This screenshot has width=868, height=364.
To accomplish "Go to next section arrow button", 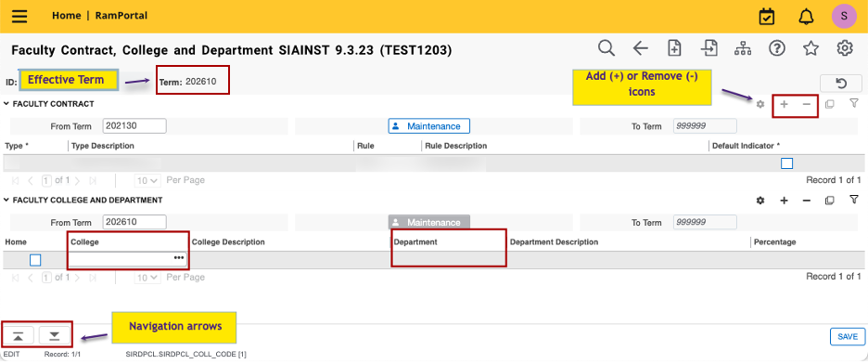I will tap(54, 336).
